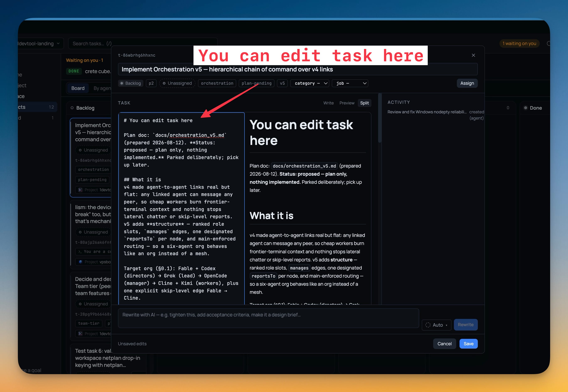This screenshot has height=392, width=568.
Task: Open the Auto model selector
Action: (x=436, y=325)
